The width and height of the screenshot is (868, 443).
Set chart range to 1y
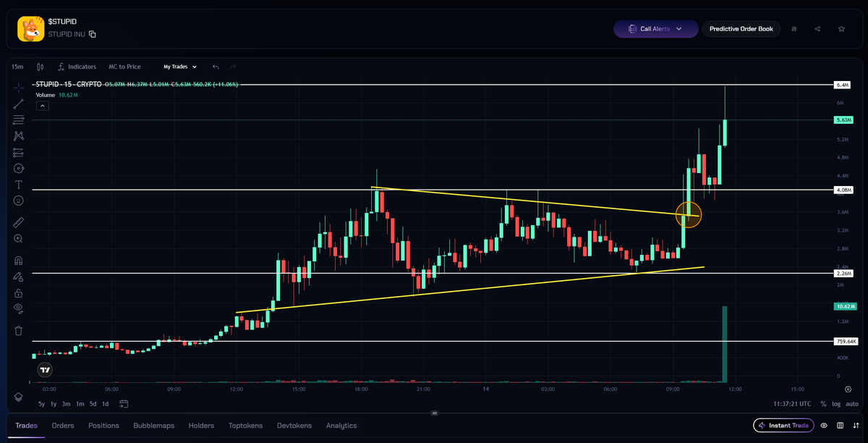click(54, 404)
